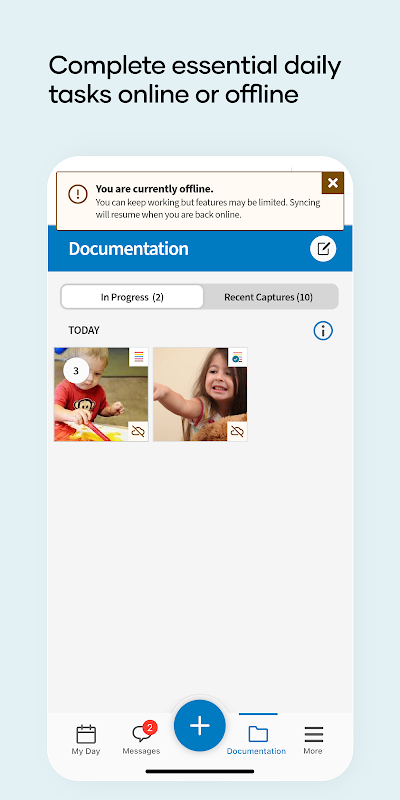Switch to In Progress (2) tab
The image size is (400, 800).
pyautogui.click(x=132, y=297)
